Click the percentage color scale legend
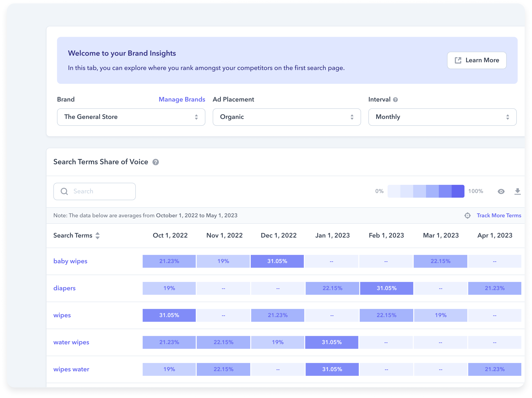Screen dimensions: 532x398 tap(426, 191)
